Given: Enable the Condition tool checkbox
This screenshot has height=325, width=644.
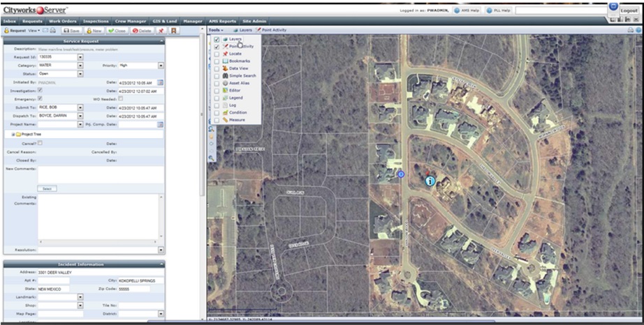Looking at the screenshot, I should tap(217, 113).
